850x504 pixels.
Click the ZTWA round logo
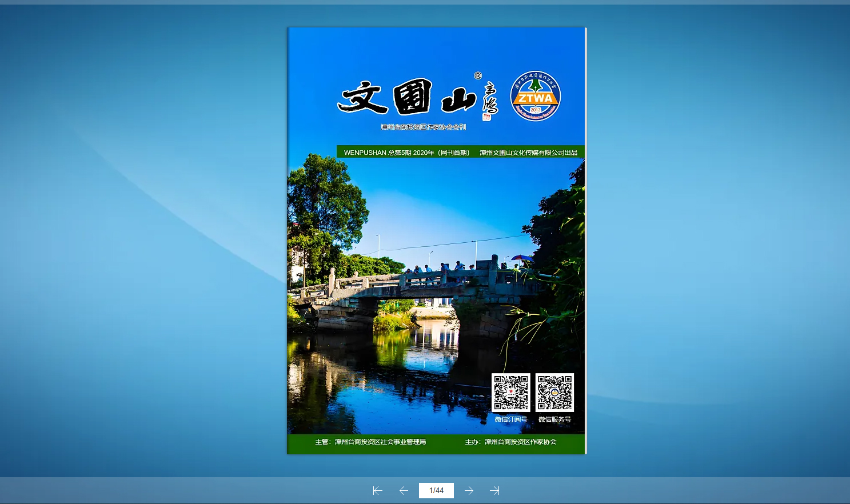(x=536, y=96)
